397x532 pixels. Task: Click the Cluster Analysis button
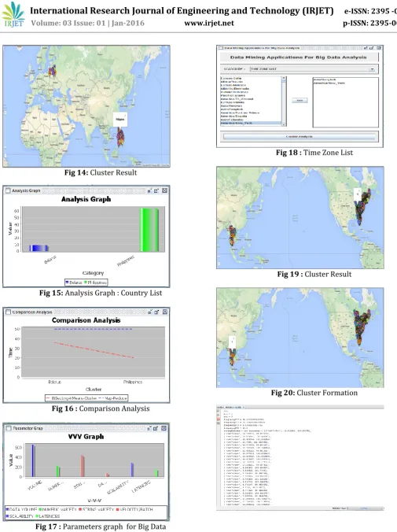tap(300, 136)
